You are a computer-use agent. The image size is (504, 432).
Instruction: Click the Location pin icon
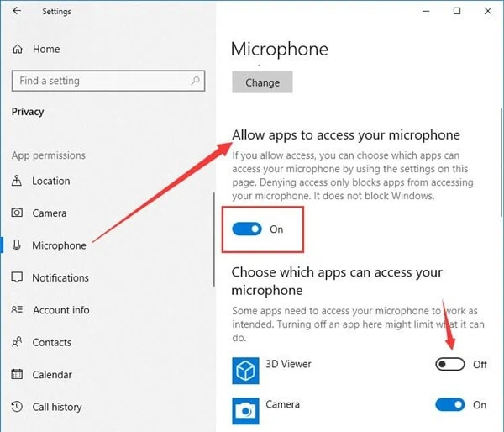pyautogui.click(x=18, y=181)
